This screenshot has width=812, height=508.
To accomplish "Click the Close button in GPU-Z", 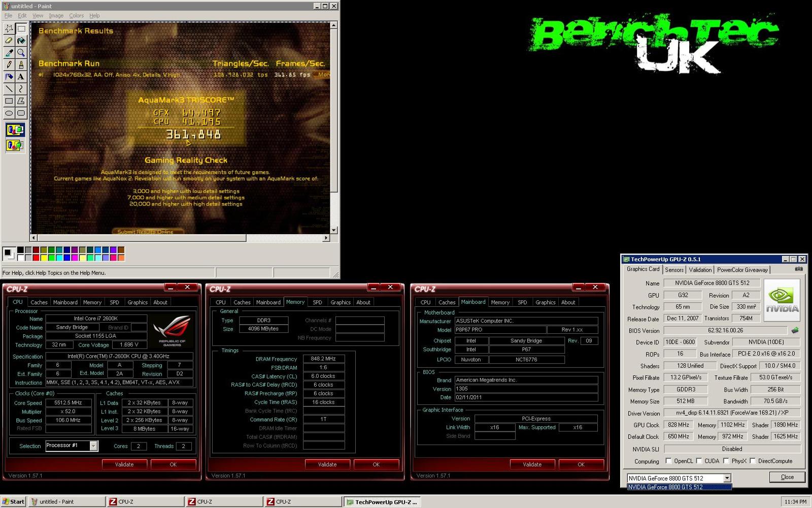I will coord(787,477).
